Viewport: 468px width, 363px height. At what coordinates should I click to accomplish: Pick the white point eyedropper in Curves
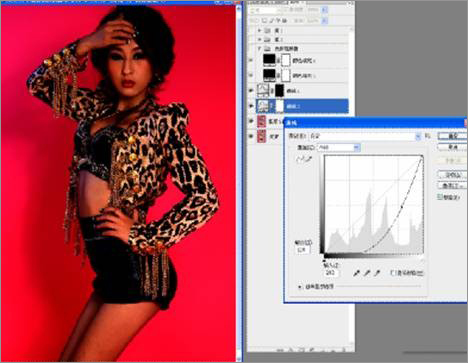point(377,273)
